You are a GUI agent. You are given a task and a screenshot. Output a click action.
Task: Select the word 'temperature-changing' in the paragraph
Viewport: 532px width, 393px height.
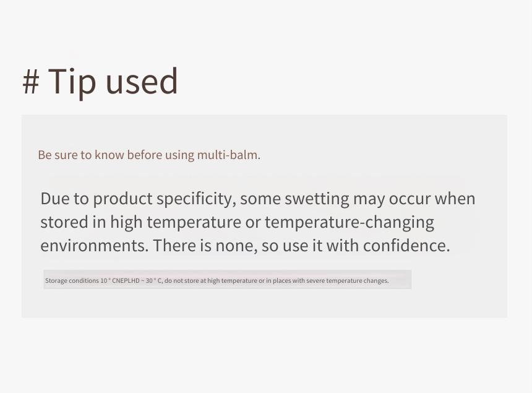(x=350, y=223)
